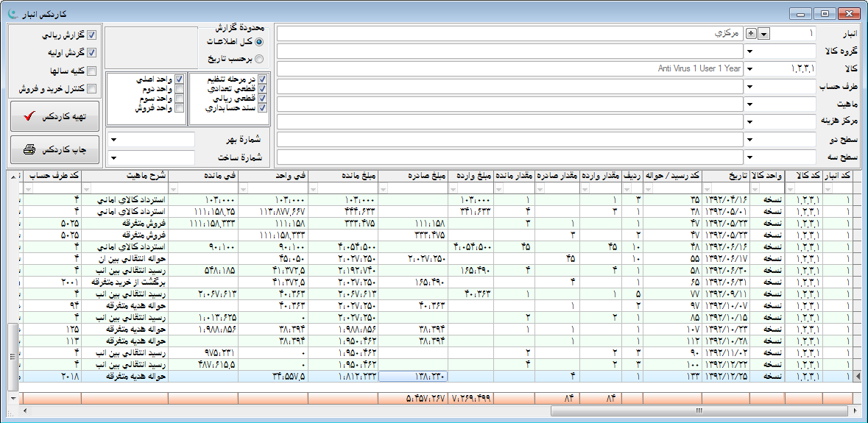The height and width of the screenshot is (423, 868).
Task: Click the red checkmark on تهیه کاردکس
Action: 30,116
